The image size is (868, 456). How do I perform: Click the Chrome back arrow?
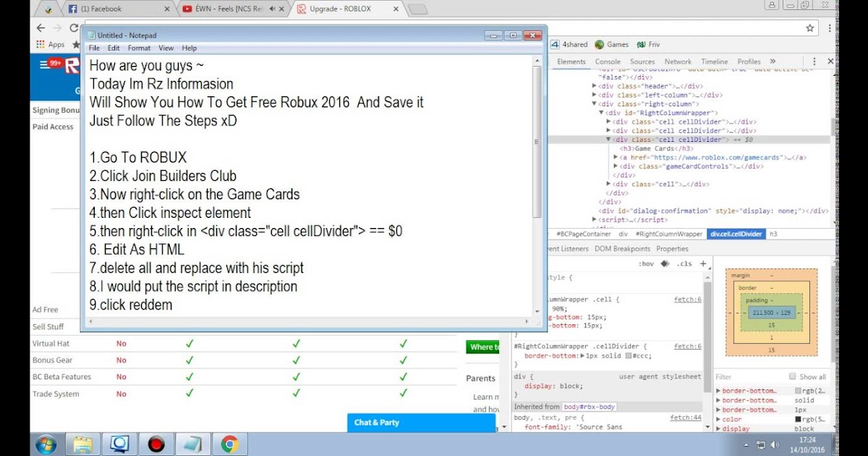(41, 28)
